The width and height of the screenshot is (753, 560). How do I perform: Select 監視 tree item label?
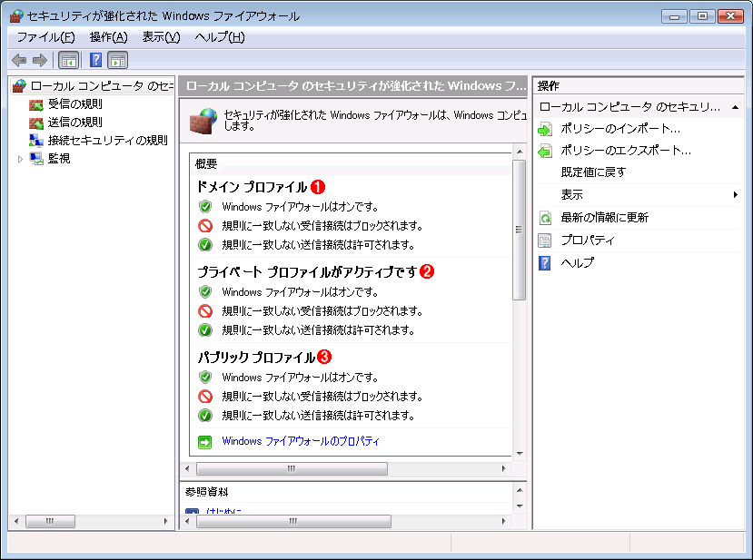click(x=59, y=158)
